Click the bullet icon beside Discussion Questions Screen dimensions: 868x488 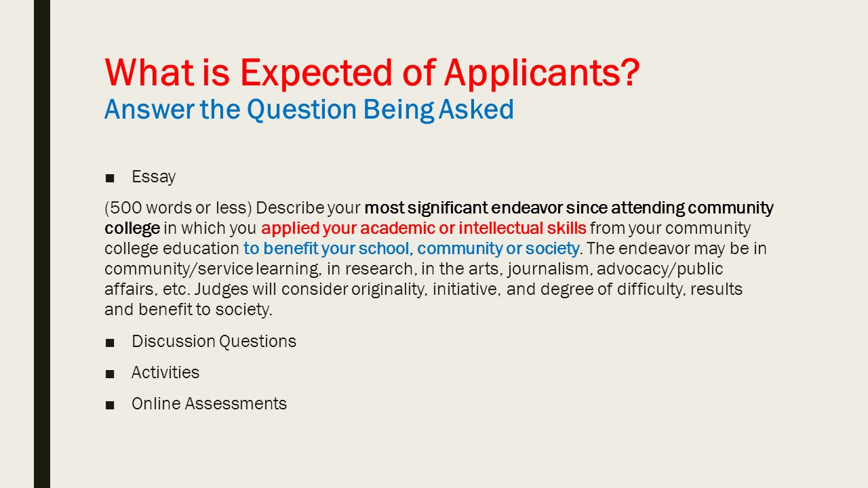click(x=110, y=342)
